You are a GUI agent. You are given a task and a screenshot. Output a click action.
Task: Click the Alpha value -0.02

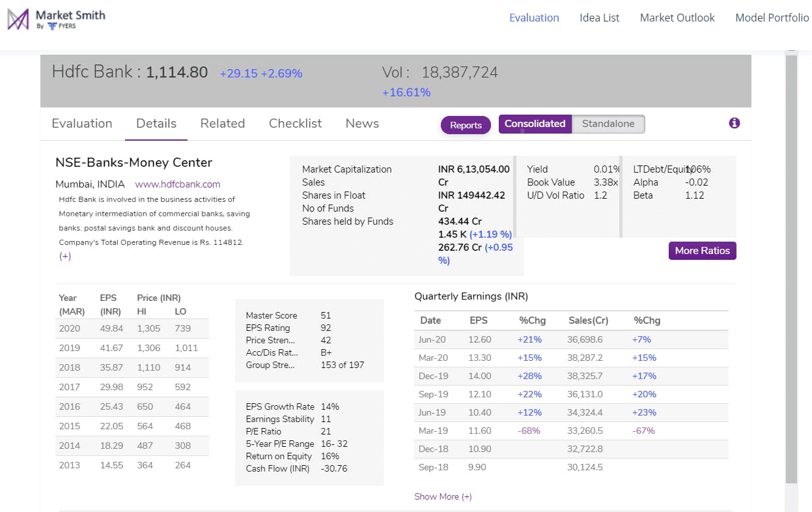696,182
